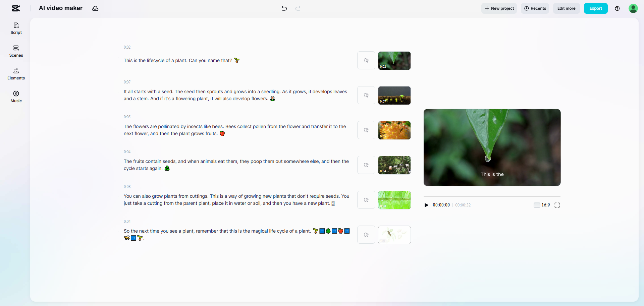The width and height of the screenshot is (644, 306).
Task: Redo the last undone action
Action: 298,8
